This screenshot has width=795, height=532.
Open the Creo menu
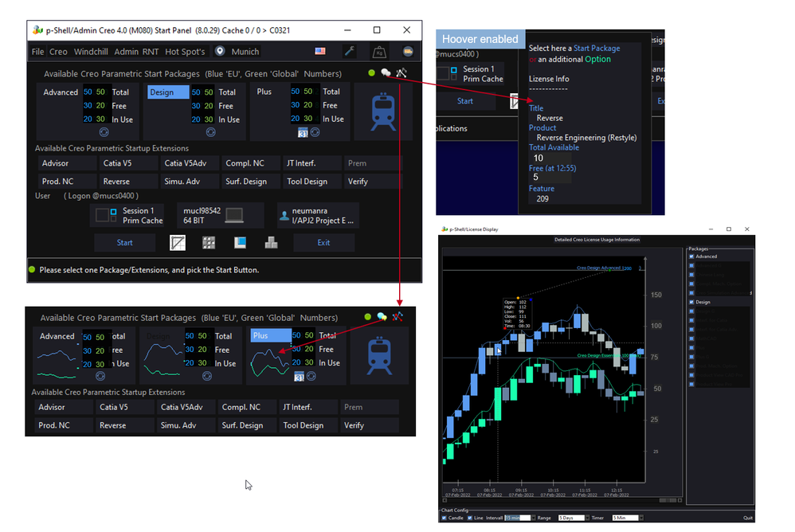pyautogui.click(x=58, y=52)
